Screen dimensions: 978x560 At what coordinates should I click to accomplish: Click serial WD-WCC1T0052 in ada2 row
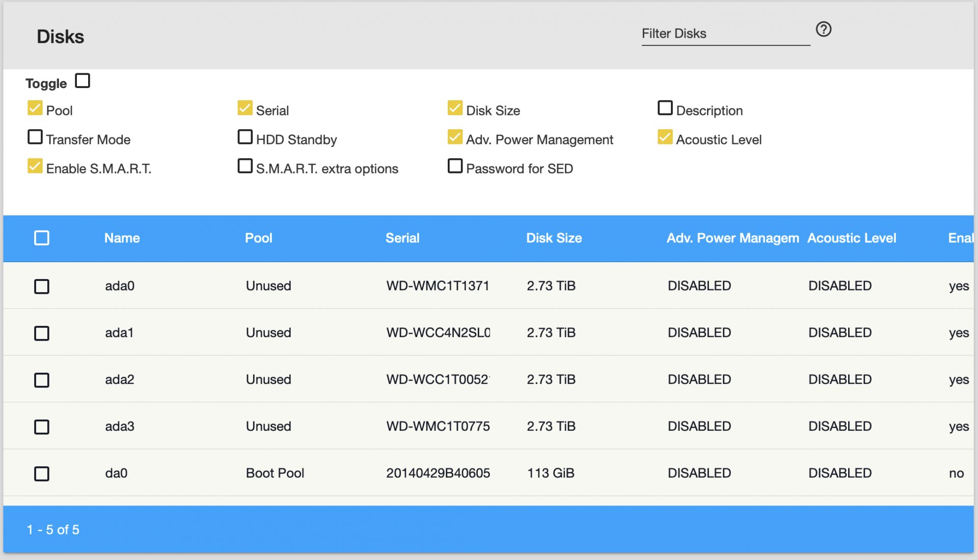pyautogui.click(x=438, y=380)
